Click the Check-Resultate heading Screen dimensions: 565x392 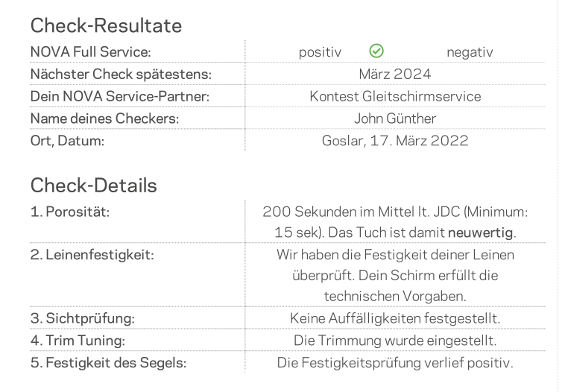[x=107, y=25]
